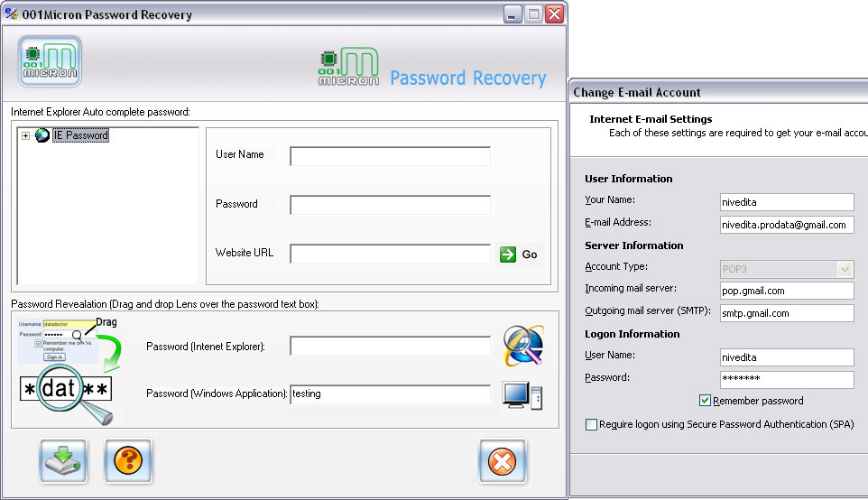This screenshot has width=868, height=500.
Task: Click the green Go arrow icon
Action: tap(508, 255)
